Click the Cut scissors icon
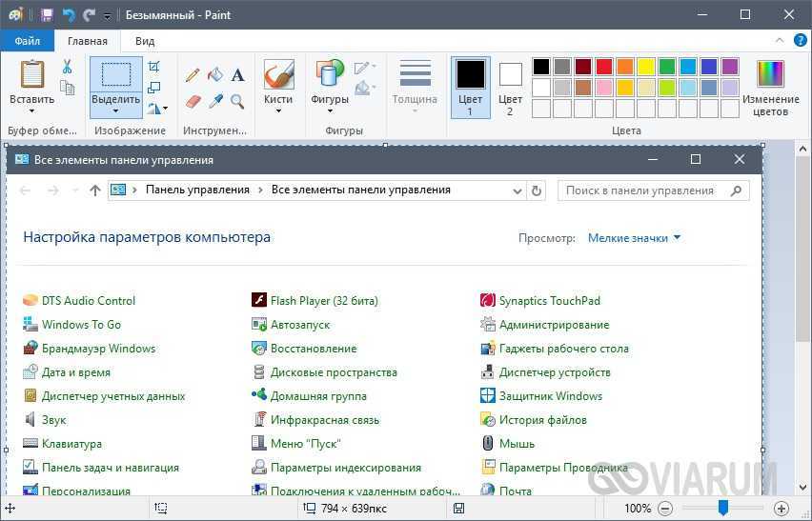The height and width of the screenshot is (521, 812). [67, 67]
